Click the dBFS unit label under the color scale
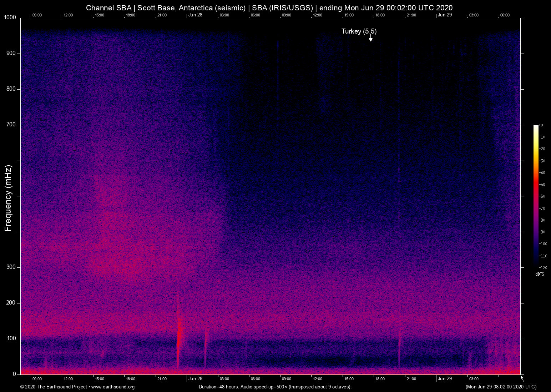Screen dimensions: 551x392 coord(540,274)
